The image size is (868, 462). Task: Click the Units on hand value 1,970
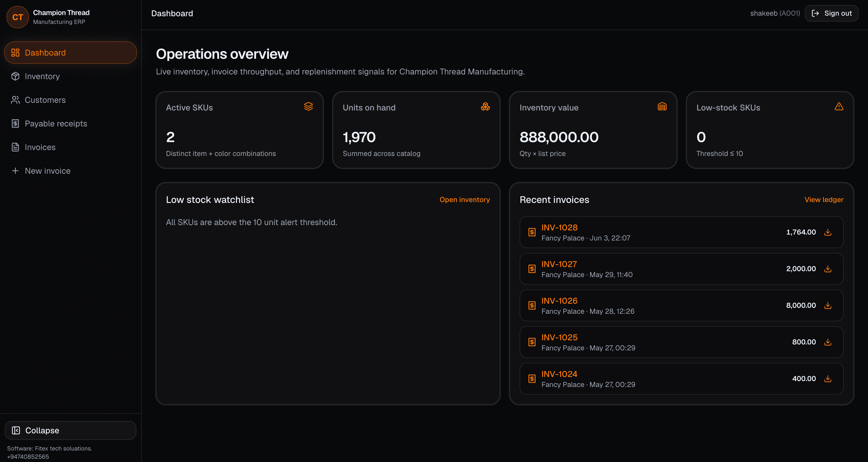(x=359, y=137)
